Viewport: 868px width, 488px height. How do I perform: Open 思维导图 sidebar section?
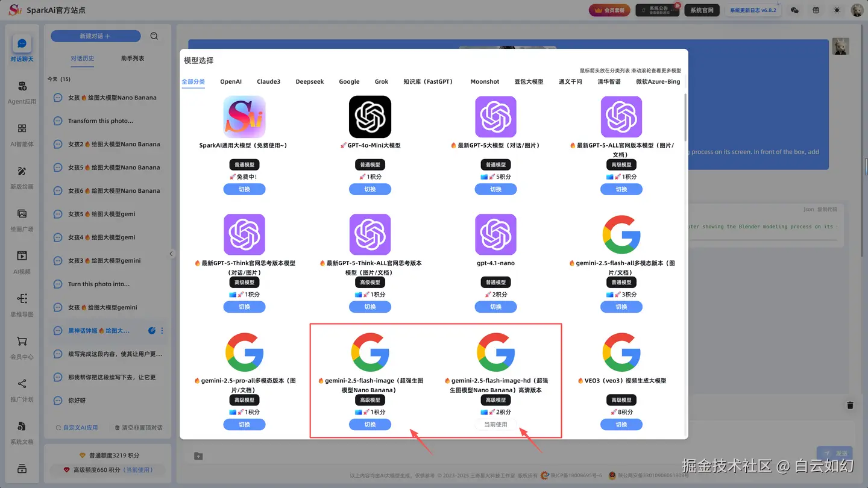click(x=22, y=304)
